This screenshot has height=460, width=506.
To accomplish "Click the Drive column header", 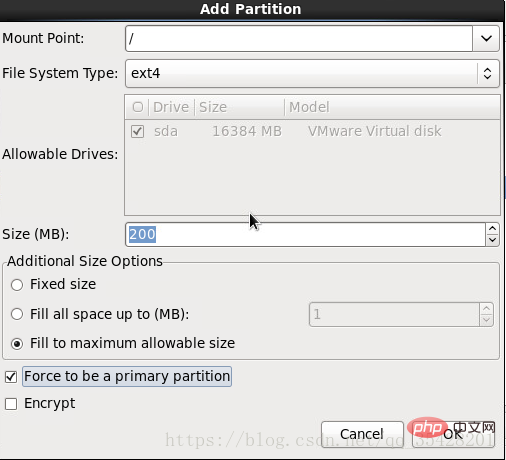I will (171, 107).
